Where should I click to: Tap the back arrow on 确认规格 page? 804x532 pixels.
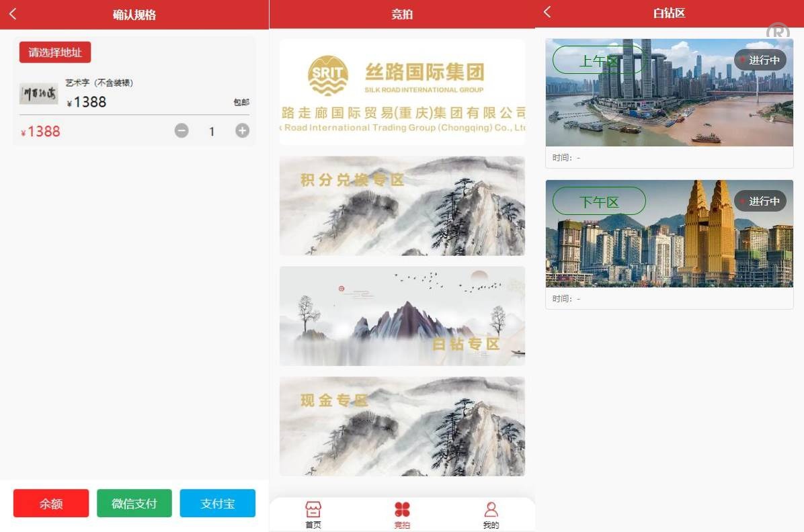(x=12, y=13)
